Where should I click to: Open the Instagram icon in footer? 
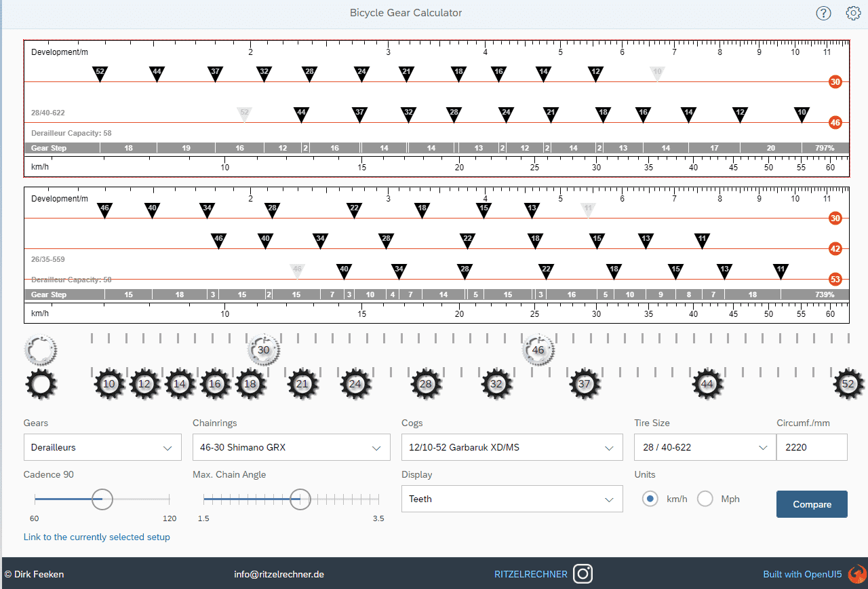(583, 574)
